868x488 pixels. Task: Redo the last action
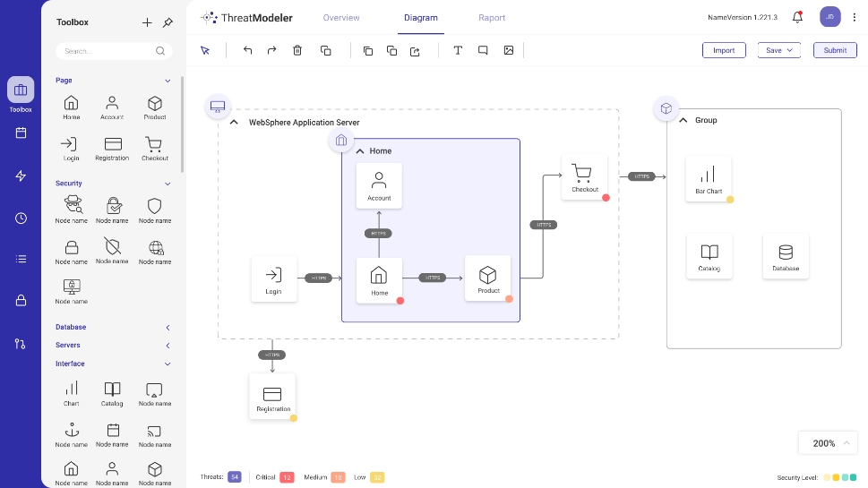(x=271, y=50)
